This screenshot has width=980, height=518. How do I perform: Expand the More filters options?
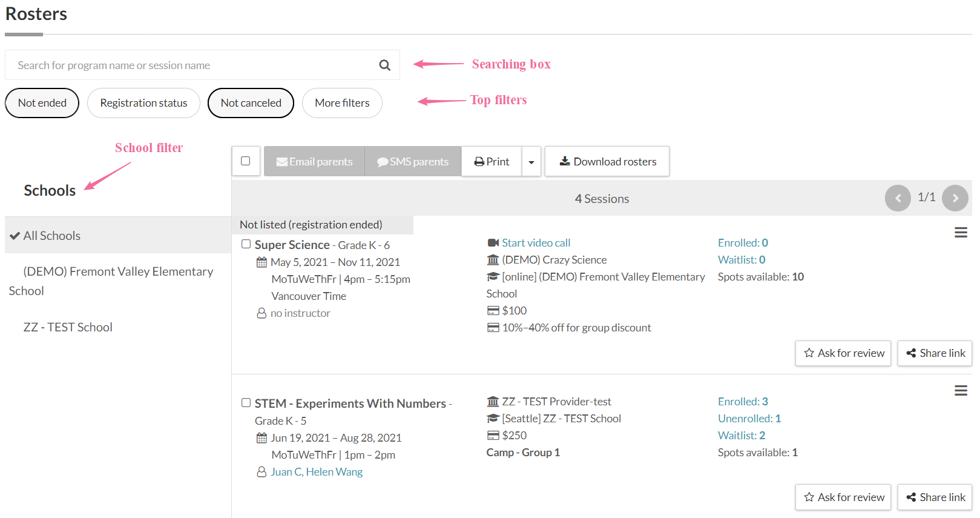tap(342, 103)
